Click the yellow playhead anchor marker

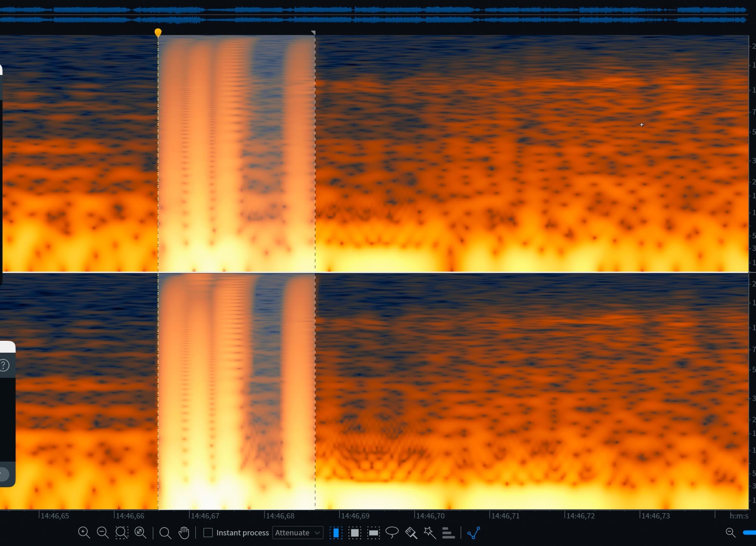pos(158,33)
